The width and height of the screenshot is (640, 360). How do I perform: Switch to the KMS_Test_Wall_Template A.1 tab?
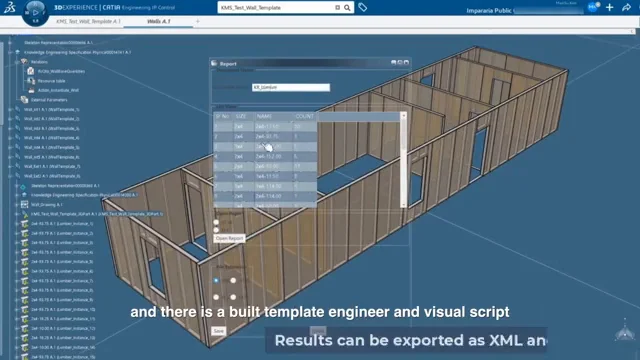click(88, 21)
